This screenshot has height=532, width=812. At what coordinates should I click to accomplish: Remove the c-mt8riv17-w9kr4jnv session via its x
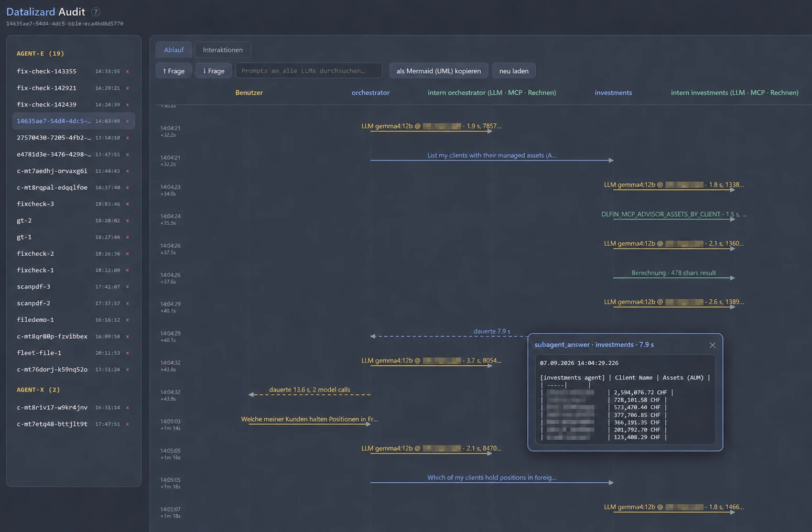point(127,408)
